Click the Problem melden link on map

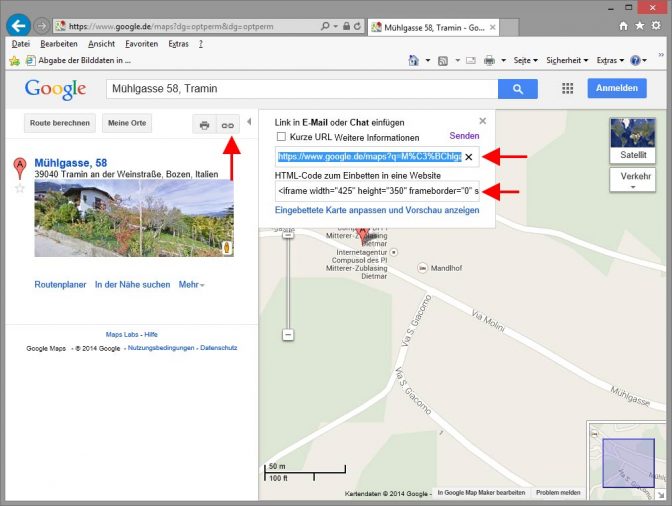coord(558,493)
